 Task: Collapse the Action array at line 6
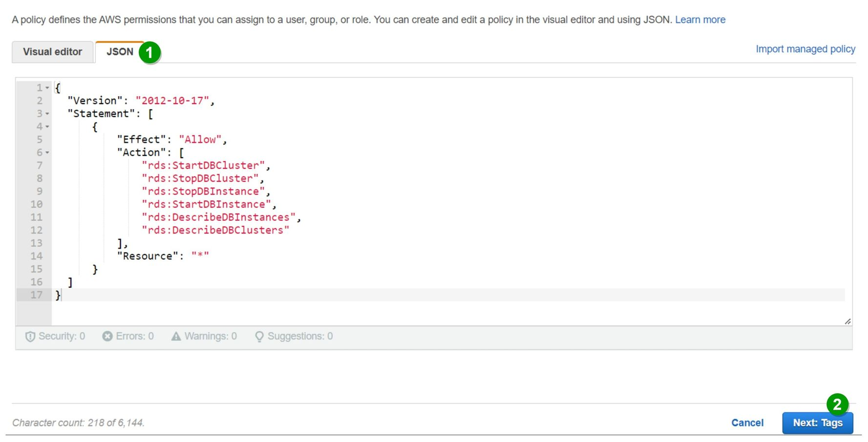[47, 153]
